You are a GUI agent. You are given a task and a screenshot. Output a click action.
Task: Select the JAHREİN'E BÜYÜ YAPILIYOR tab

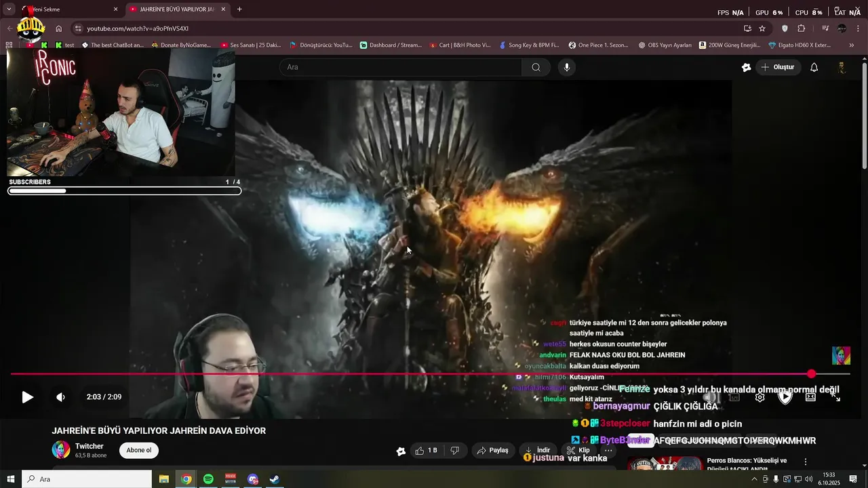(178, 9)
